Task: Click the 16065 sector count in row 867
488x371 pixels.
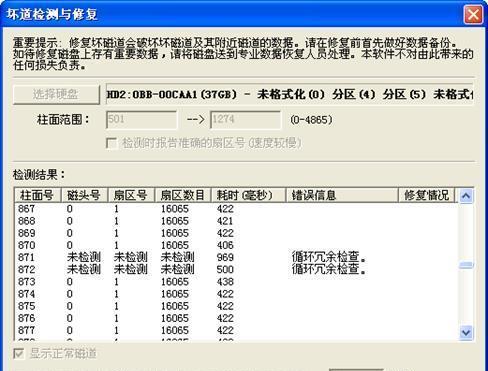Action: 175,209
